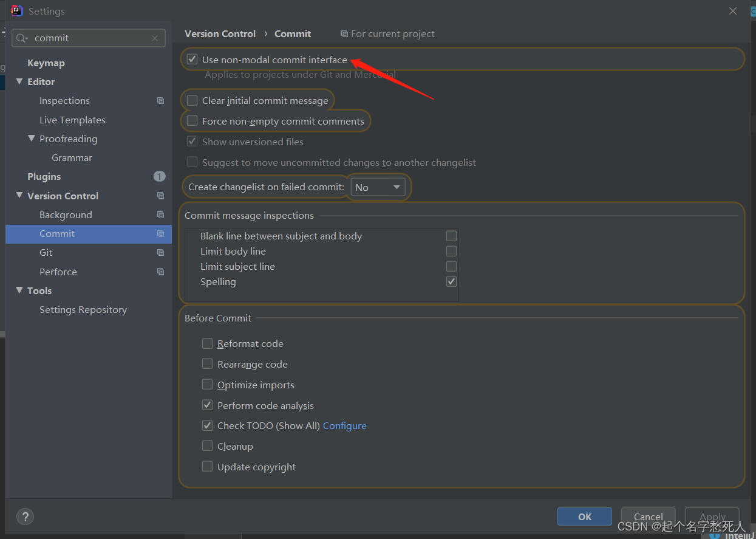The width and height of the screenshot is (756, 539).
Task: Open the Settings Repository page
Action: pos(83,310)
